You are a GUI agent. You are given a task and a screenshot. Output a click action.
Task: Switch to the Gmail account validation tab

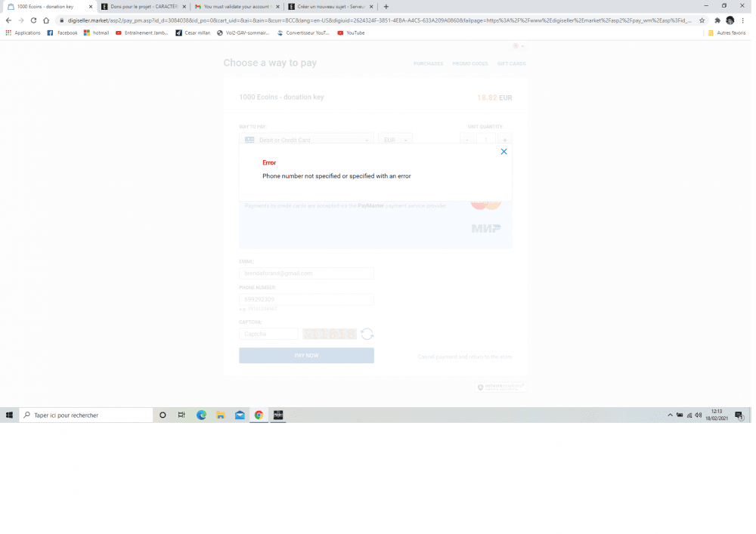click(x=234, y=6)
